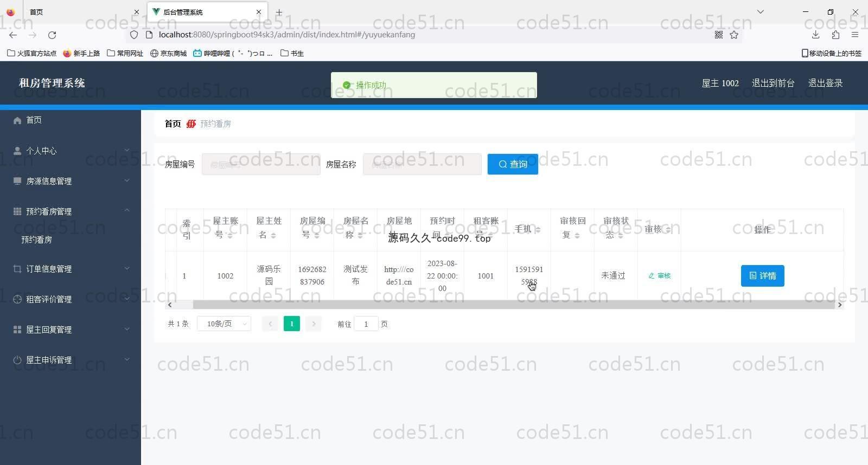Collapse 预约看房管理 sidebar menu
868x465 pixels.
[71, 211]
